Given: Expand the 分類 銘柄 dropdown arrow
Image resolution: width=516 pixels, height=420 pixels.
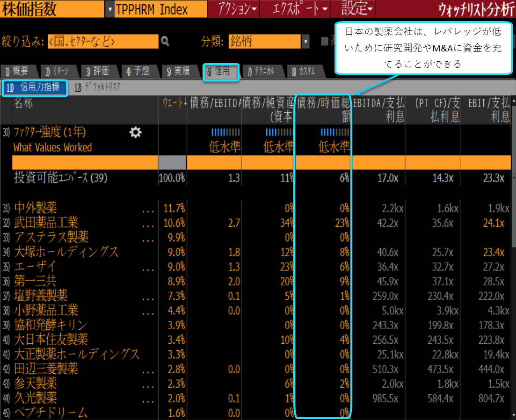Looking at the screenshot, I should pos(305,42).
